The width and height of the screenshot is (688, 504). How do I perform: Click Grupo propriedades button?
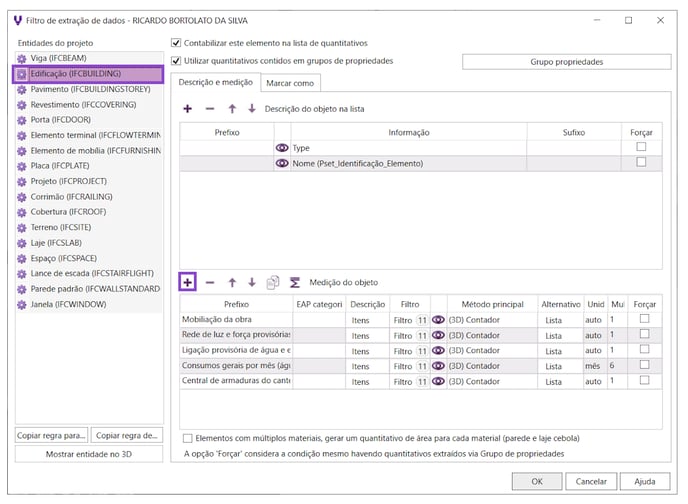(x=566, y=62)
